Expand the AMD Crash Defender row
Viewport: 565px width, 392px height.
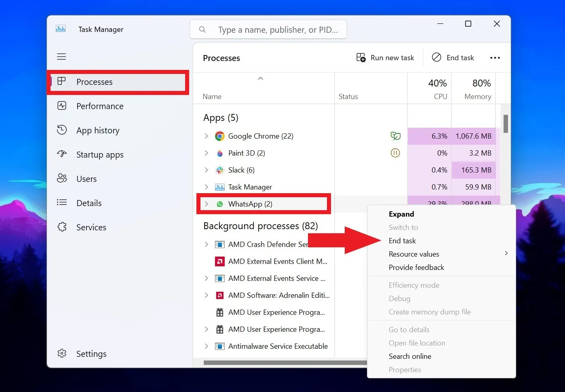[207, 244]
